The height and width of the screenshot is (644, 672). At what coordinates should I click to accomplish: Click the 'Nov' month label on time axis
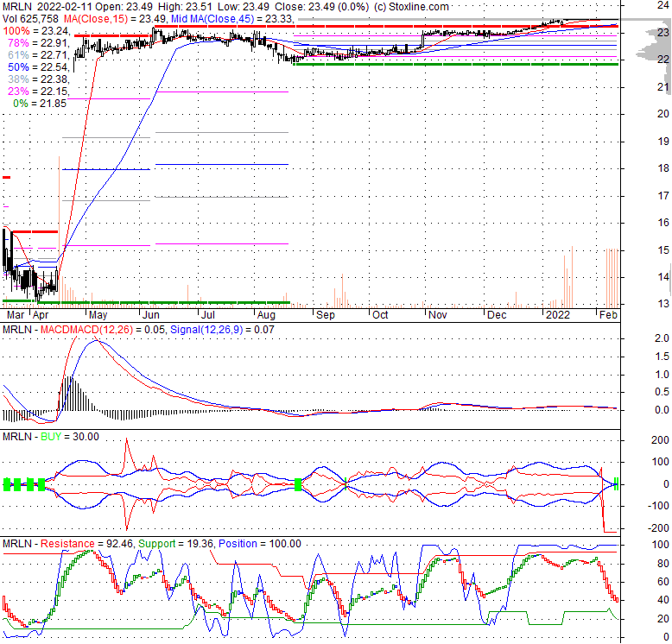coord(438,315)
